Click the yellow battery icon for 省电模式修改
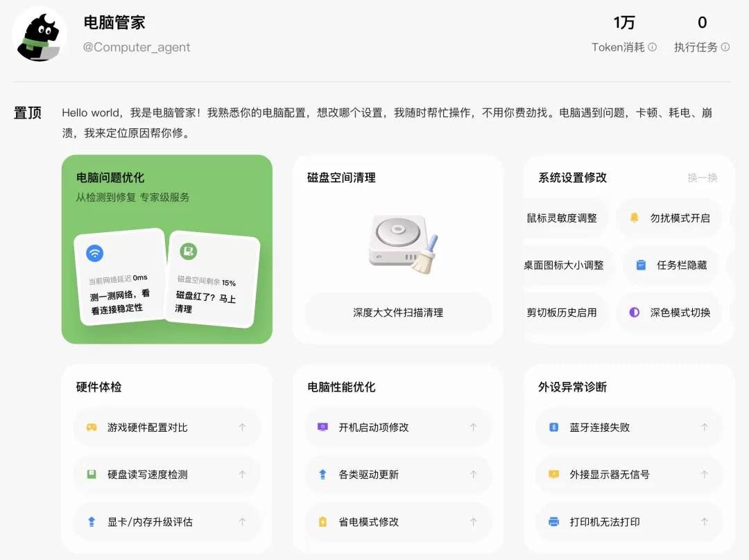This screenshot has width=749, height=560. 322,522
